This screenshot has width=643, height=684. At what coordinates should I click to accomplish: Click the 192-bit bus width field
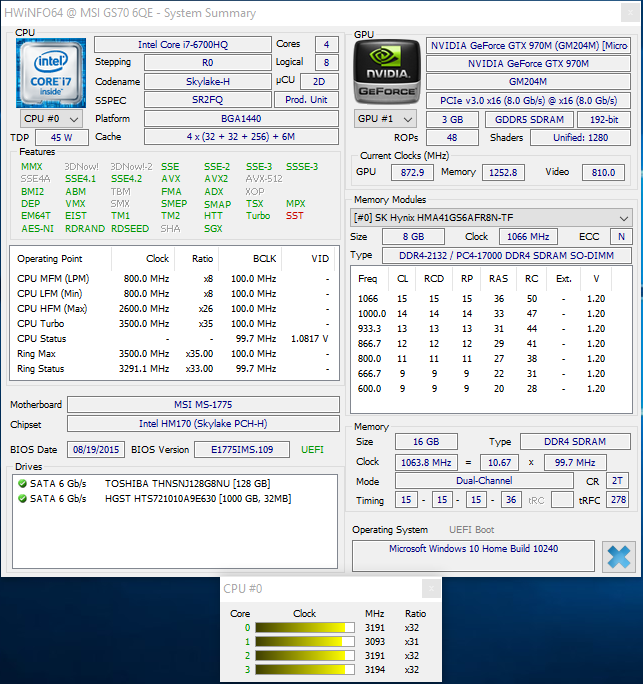(604, 119)
